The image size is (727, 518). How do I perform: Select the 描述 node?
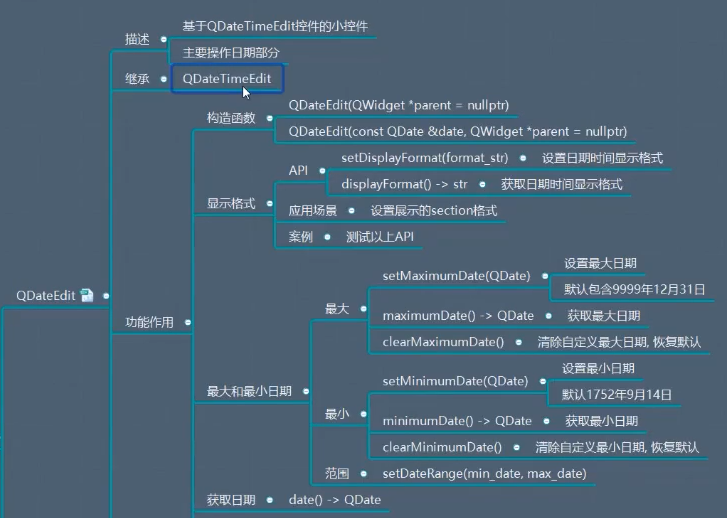point(137,39)
